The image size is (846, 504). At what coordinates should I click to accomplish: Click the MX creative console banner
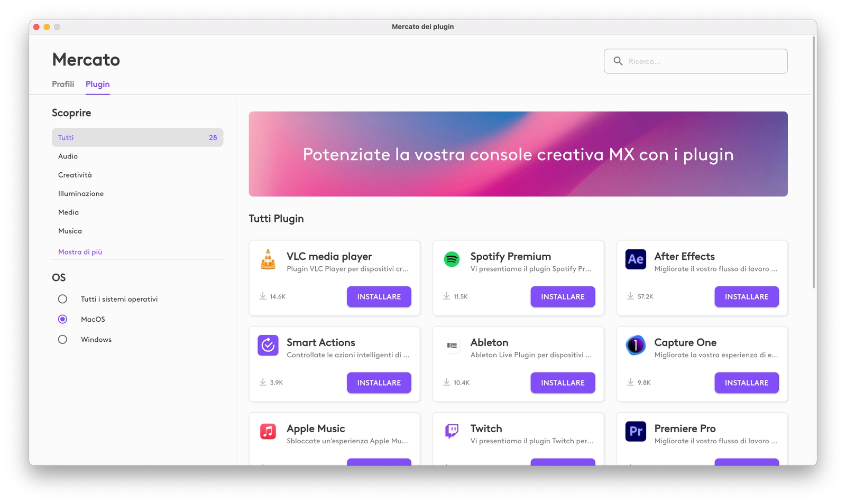click(x=518, y=154)
